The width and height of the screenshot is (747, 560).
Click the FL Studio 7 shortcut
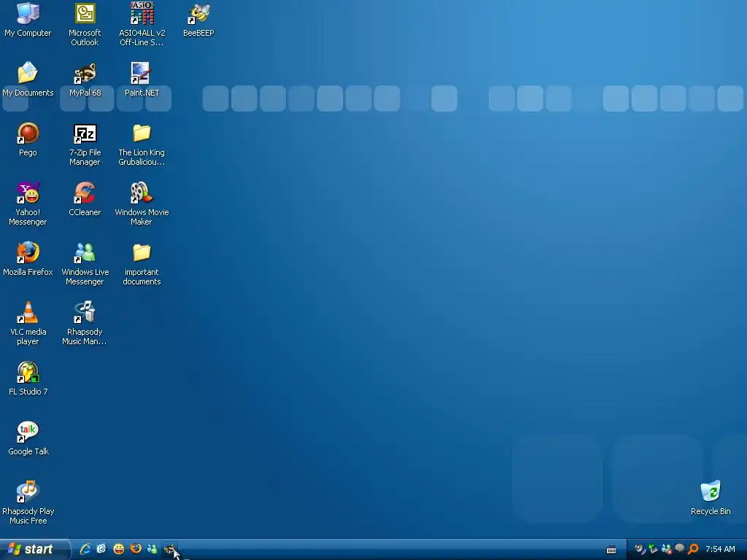pyautogui.click(x=28, y=378)
